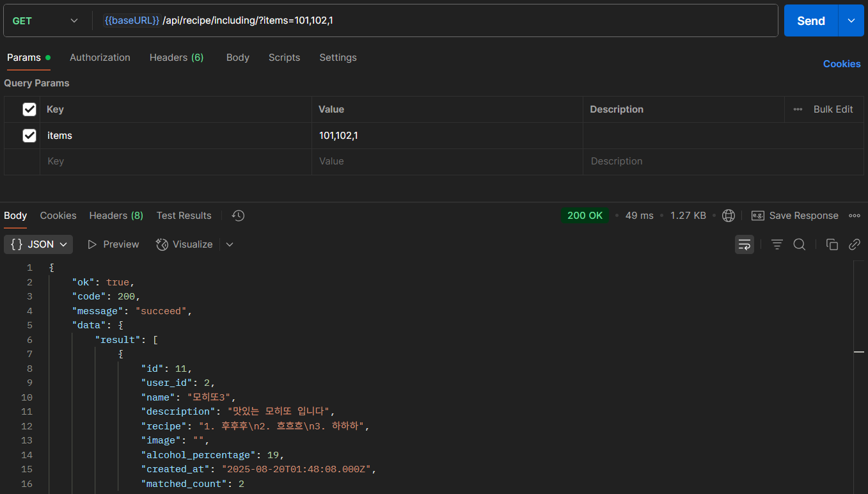Open the JSON format dropdown
Image resolution: width=868 pixels, height=494 pixels.
38,244
